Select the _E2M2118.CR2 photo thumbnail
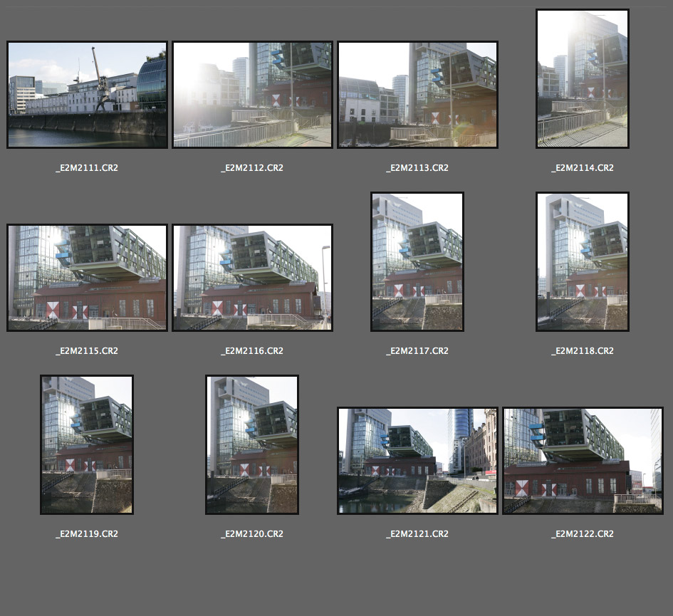 pyautogui.click(x=582, y=261)
